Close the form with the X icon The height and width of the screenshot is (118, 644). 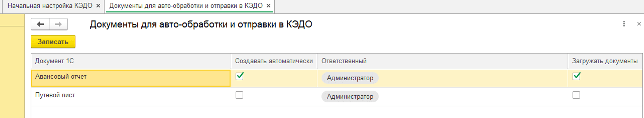coord(639,24)
